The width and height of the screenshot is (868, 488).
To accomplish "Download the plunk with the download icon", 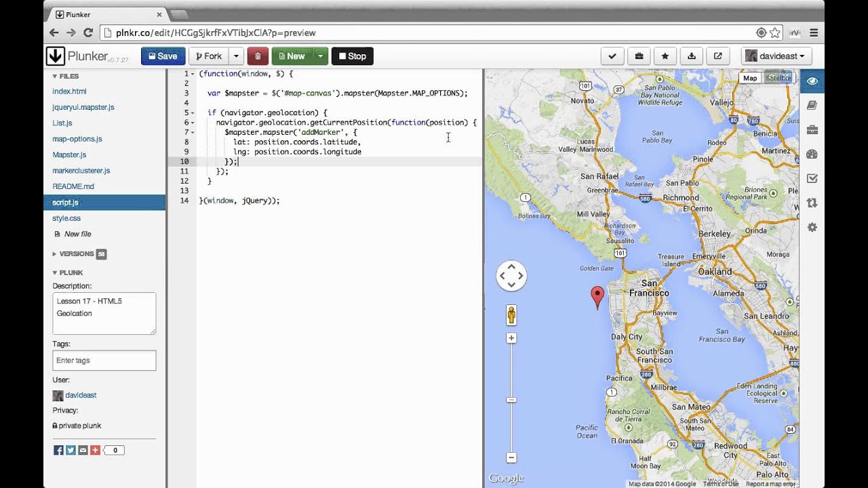I will [x=692, y=56].
